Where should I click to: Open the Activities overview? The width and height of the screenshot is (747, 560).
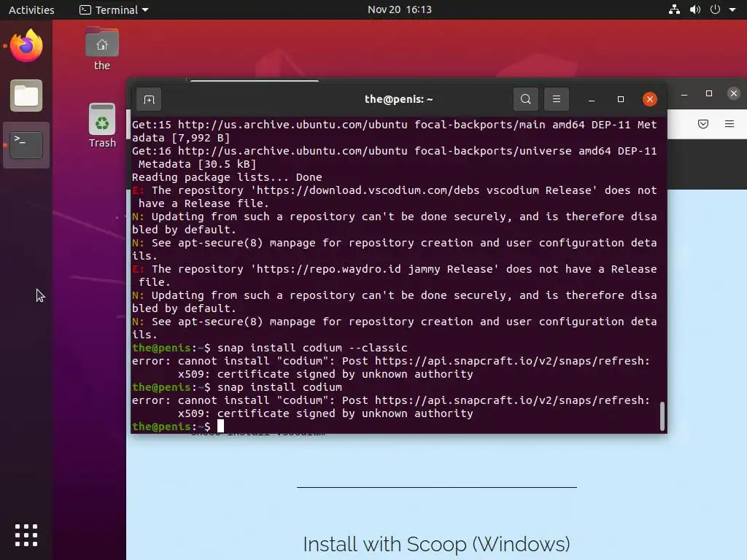[x=31, y=9]
